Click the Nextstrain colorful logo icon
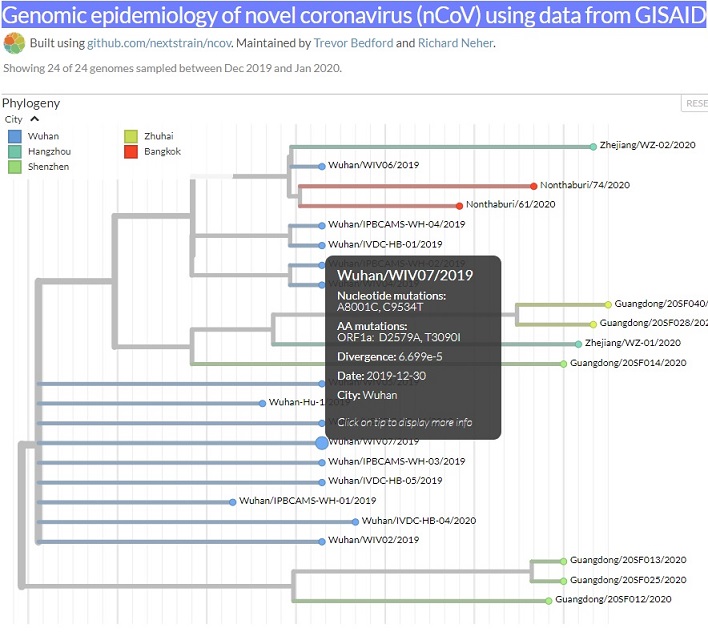This screenshot has height=632, width=708. tap(14, 43)
